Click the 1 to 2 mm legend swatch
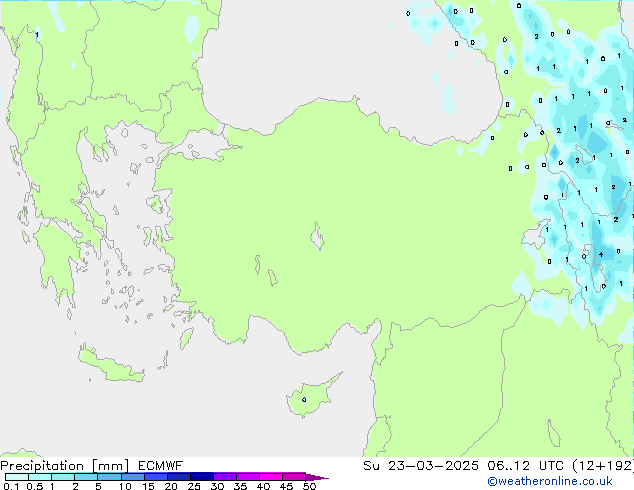Image resolution: width=634 pixels, height=490 pixels. point(63,477)
